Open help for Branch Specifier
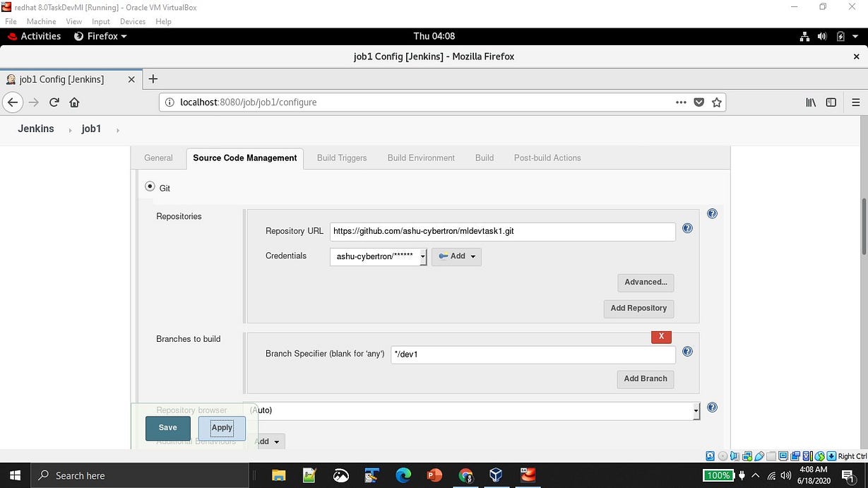Image resolution: width=868 pixels, height=488 pixels. (687, 352)
